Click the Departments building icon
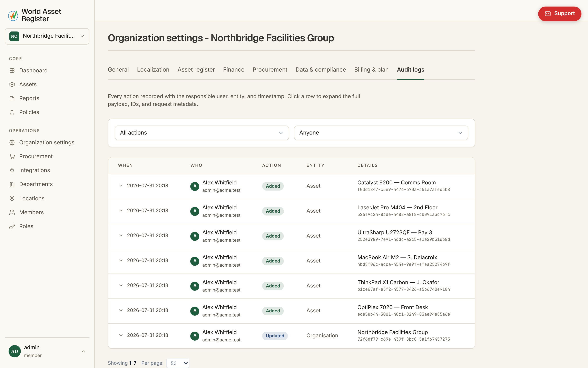The height and width of the screenshot is (368, 588). pos(12,184)
